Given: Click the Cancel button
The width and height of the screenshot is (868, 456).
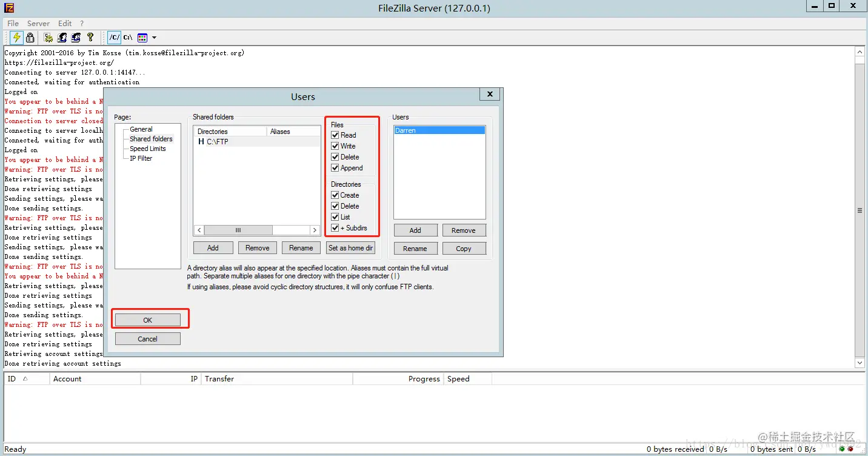Looking at the screenshot, I should 148,339.
